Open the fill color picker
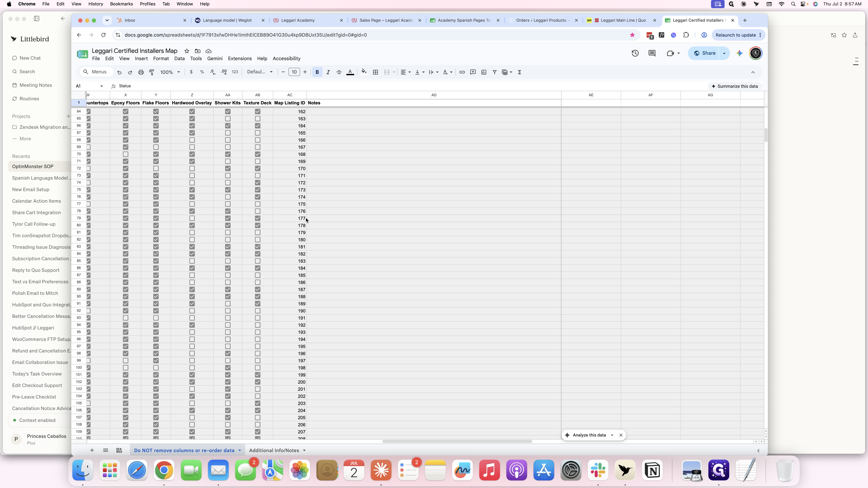Viewport: 868px width, 488px height. pyautogui.click(x=364, y=72)
